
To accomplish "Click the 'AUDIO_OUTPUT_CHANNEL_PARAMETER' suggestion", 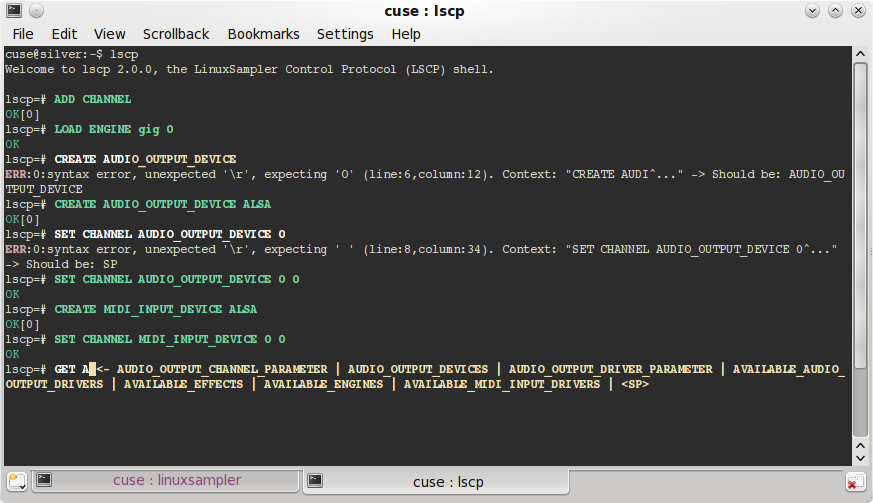I will pyautogui.click(x=222, y=369).
